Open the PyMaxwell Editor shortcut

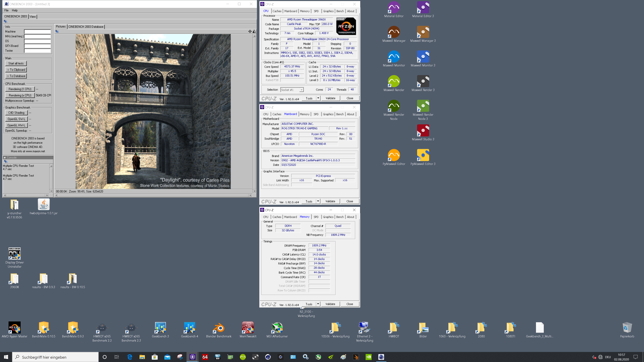click(394, 157)
